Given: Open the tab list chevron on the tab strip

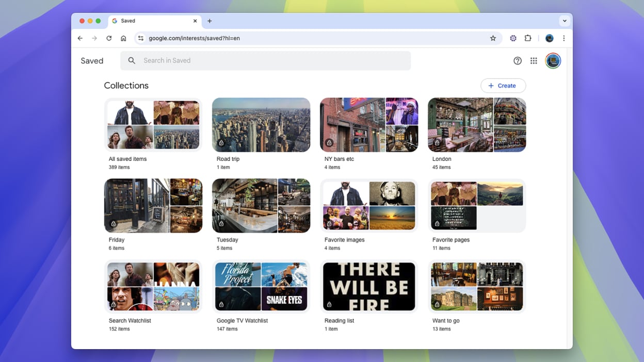Looking at the screenshot, I should pyautogui.click(x=565, y=21).
